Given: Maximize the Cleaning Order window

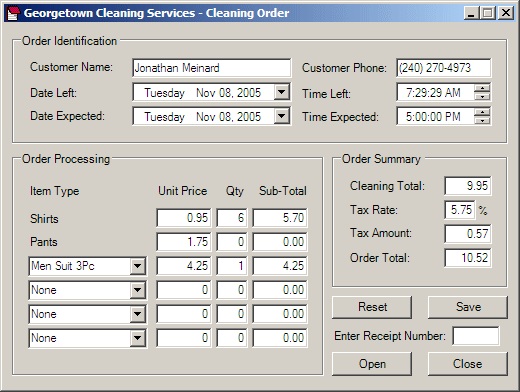Looking at the screenshot, I should pyautogui.click(x=487, y=13).
